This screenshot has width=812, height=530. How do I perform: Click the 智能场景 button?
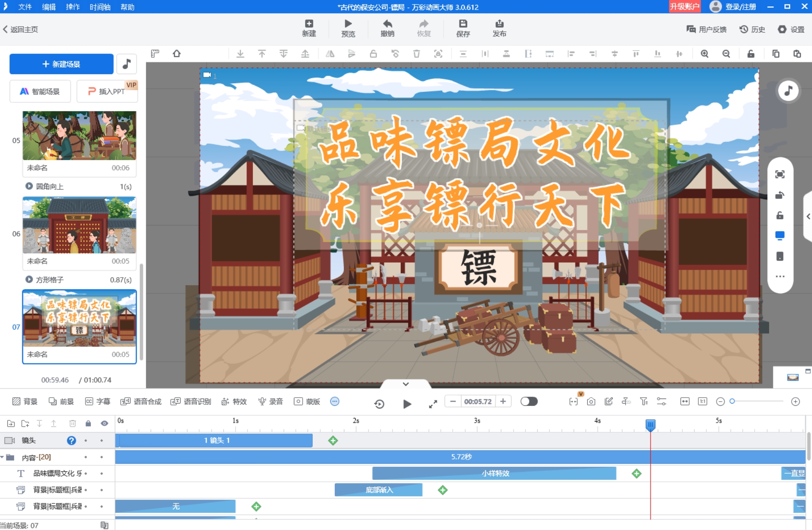40,91
